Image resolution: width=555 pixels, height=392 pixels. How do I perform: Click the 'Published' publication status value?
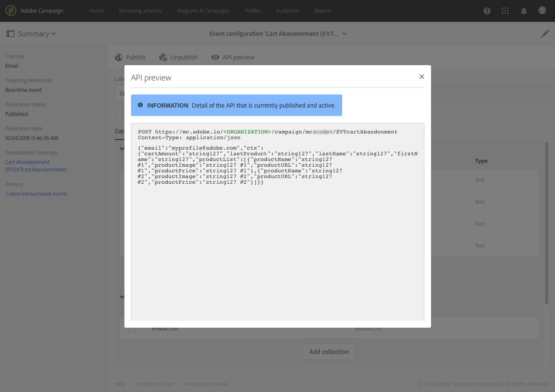click(17, 114)
